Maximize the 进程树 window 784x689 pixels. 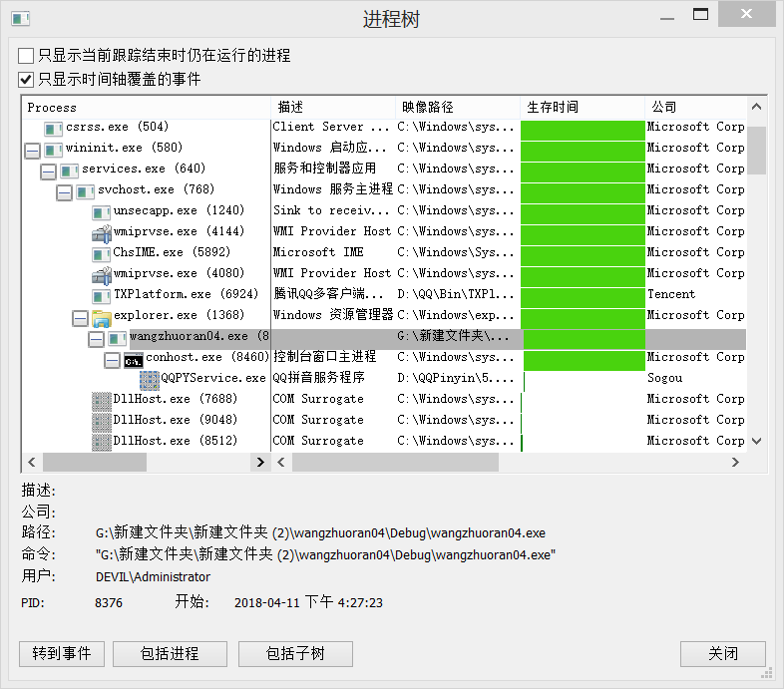pos(700,15)
